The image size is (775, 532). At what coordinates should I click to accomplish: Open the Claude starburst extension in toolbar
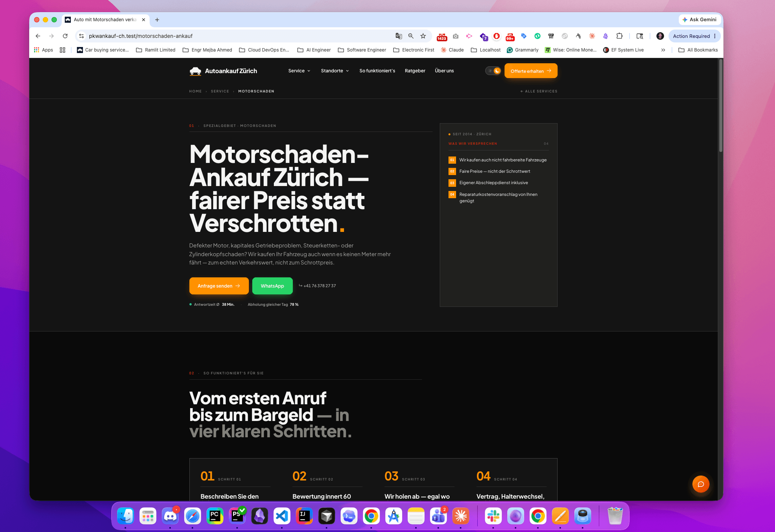click(592, 36)
